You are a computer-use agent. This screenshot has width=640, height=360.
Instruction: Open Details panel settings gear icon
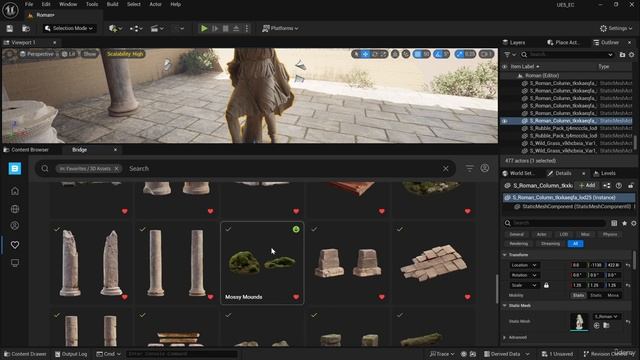point(633,223)
